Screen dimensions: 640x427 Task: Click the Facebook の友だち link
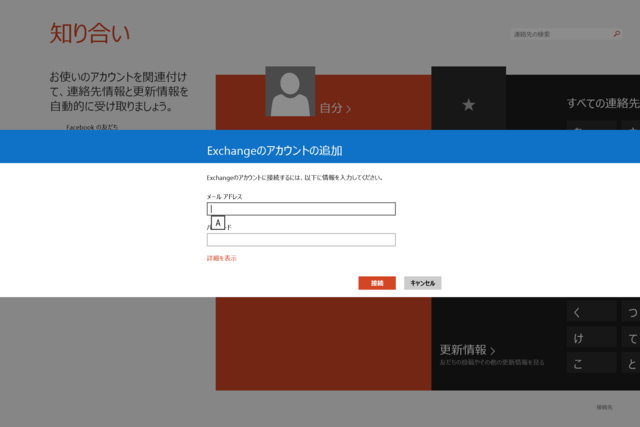pos(92,127)
